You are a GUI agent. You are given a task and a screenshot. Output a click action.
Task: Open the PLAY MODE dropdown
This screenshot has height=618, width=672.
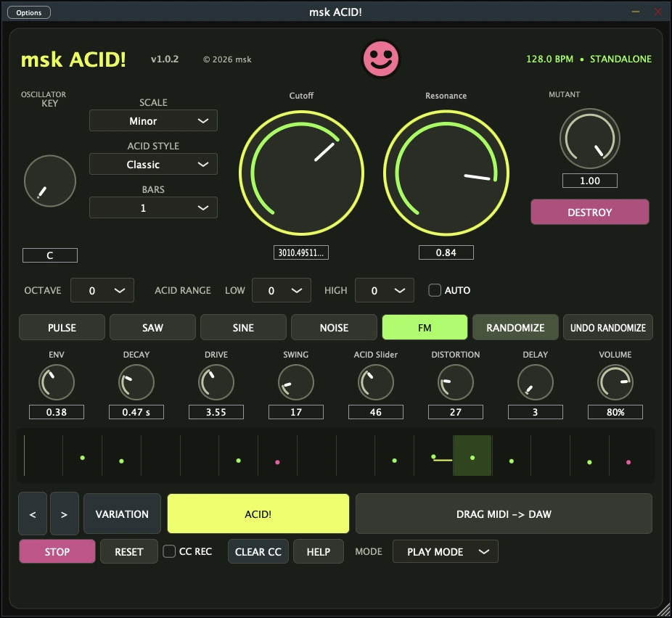click(446, 551)
